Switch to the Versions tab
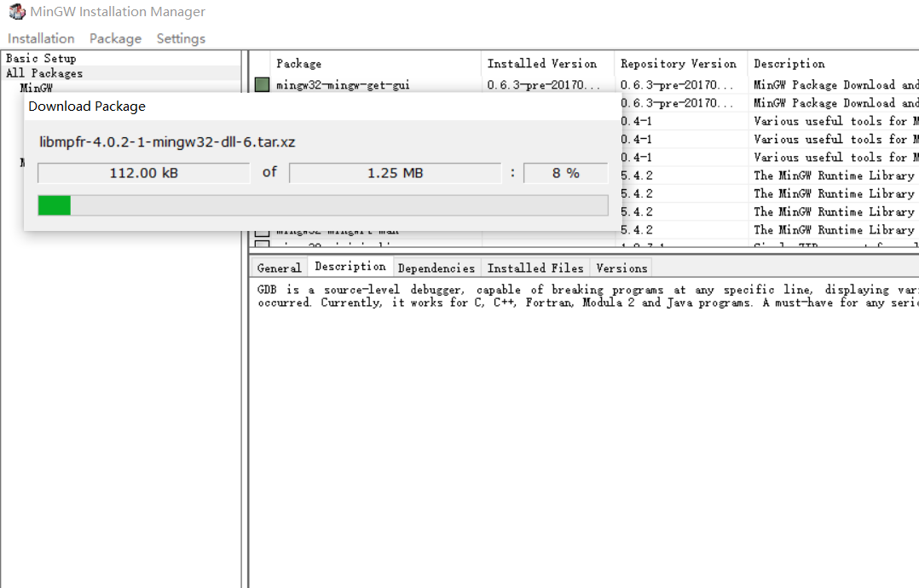 point(621,268)
